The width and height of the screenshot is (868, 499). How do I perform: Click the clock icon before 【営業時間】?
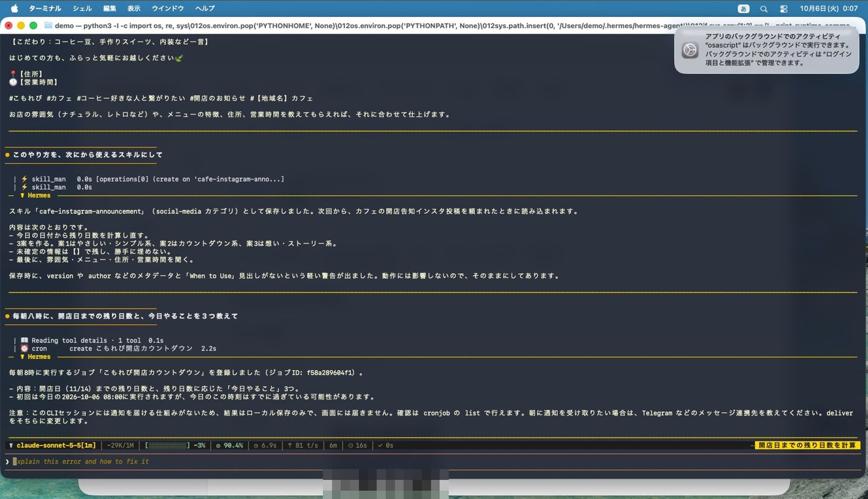(x=13, y=82)
